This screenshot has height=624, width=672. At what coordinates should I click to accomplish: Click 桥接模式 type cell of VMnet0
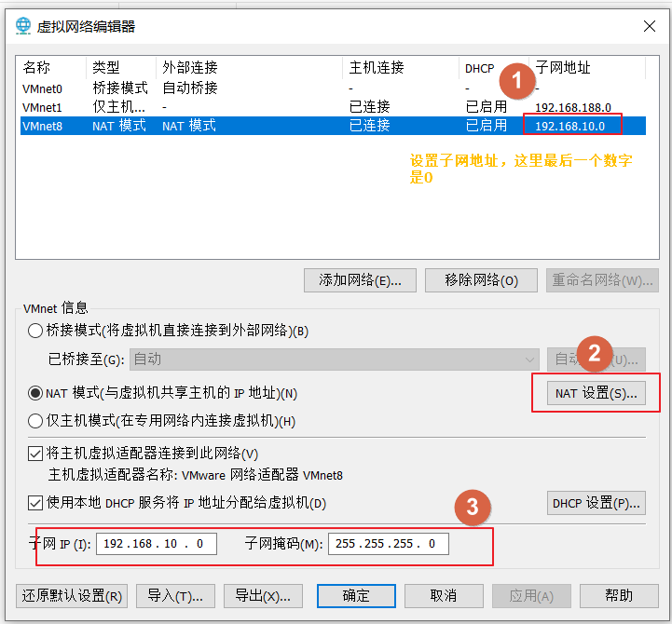point(120,88)
